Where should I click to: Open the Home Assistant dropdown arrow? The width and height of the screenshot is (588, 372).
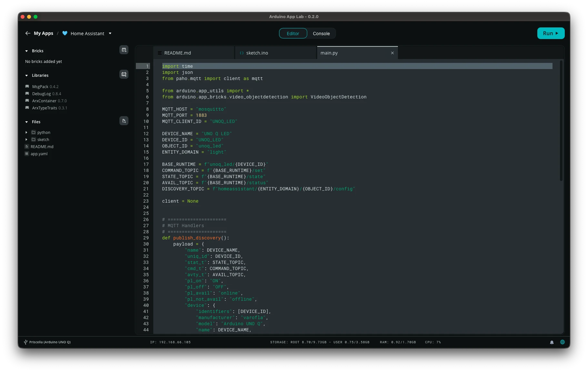click(110, 34)
